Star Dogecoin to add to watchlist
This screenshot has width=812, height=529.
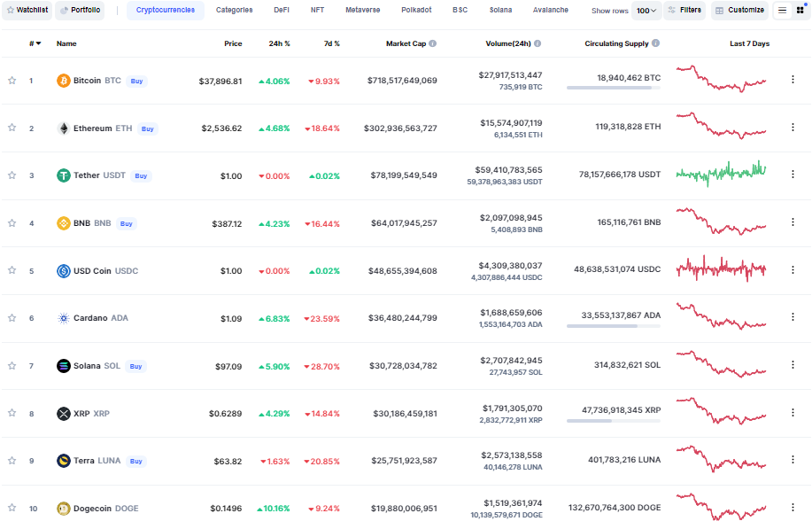pos(12,508)
